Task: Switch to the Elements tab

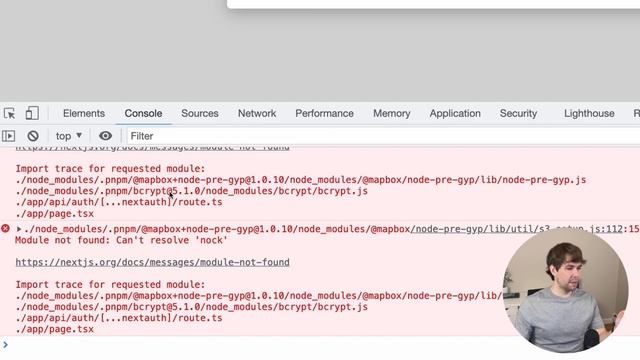Action: tap(84, 113)
